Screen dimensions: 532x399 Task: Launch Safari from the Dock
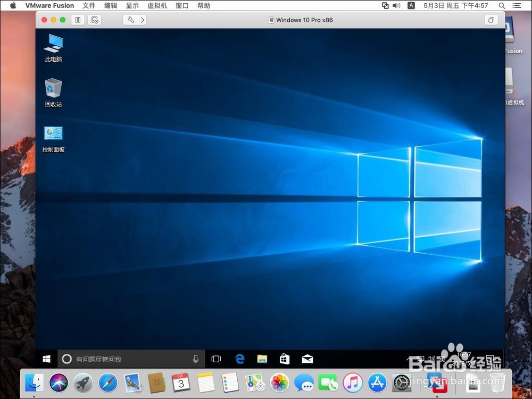click(108, 383)
